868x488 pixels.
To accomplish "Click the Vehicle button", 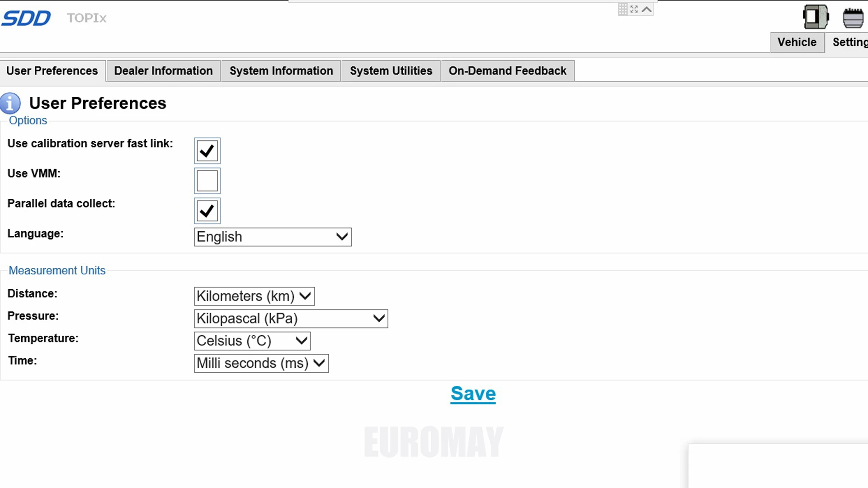I will (797, 42).
